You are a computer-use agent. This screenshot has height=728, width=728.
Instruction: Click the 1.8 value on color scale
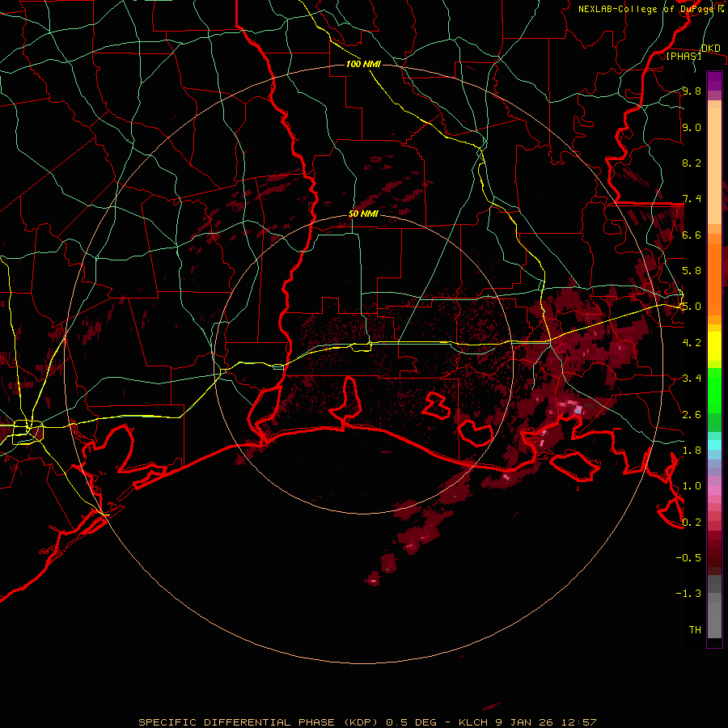pyautogui.click(x=692, y=450)
